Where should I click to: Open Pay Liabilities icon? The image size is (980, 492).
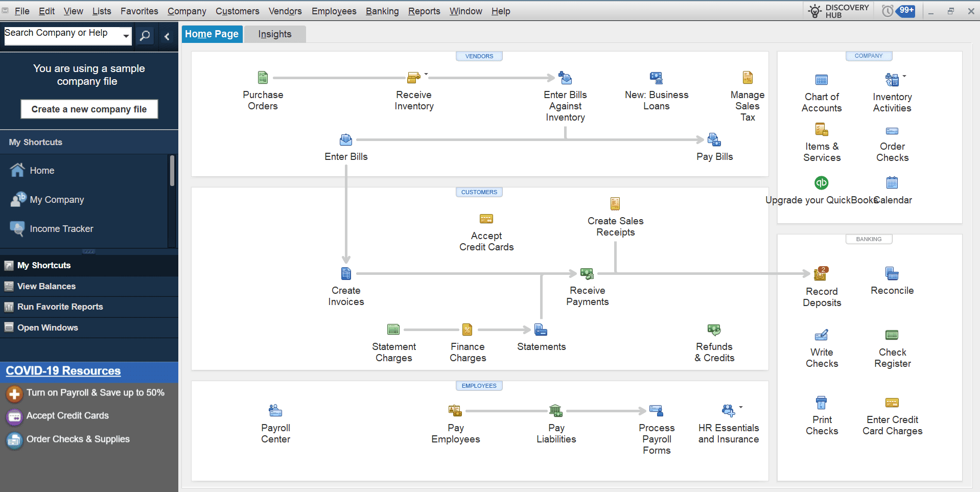tap(556, 411)
